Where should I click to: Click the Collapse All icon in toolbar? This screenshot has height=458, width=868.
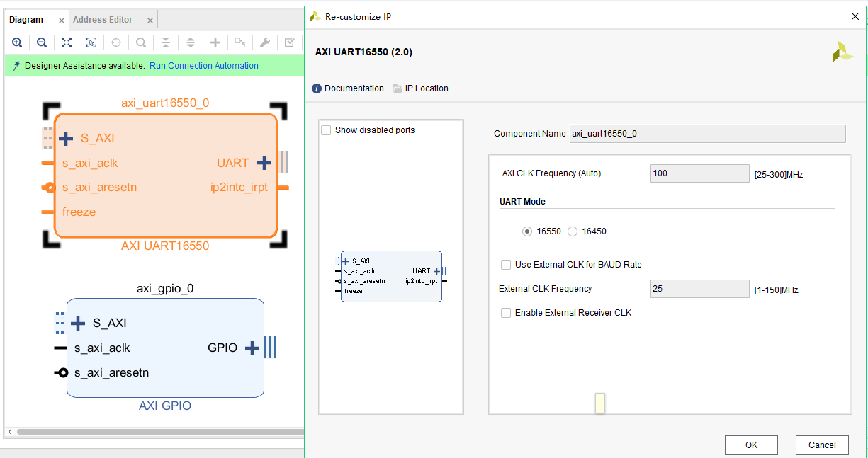click(166, 42)
